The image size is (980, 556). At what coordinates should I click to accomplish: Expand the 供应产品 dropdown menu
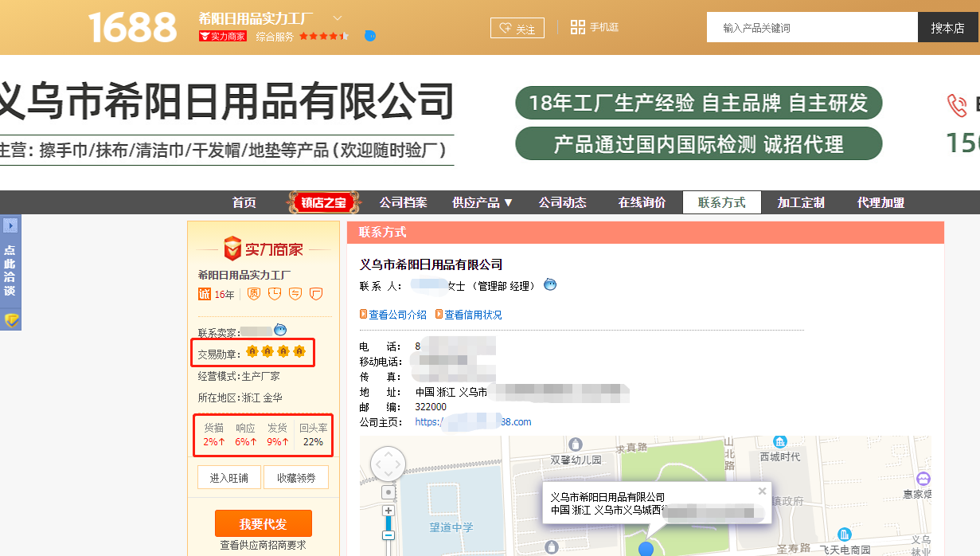(x=482, y=202)
